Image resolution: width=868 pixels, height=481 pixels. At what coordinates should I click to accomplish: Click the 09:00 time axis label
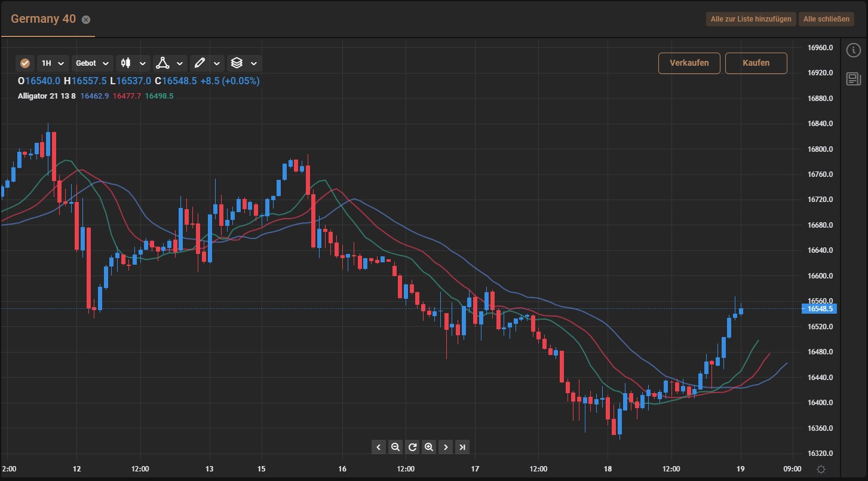[x=792, y=469]
